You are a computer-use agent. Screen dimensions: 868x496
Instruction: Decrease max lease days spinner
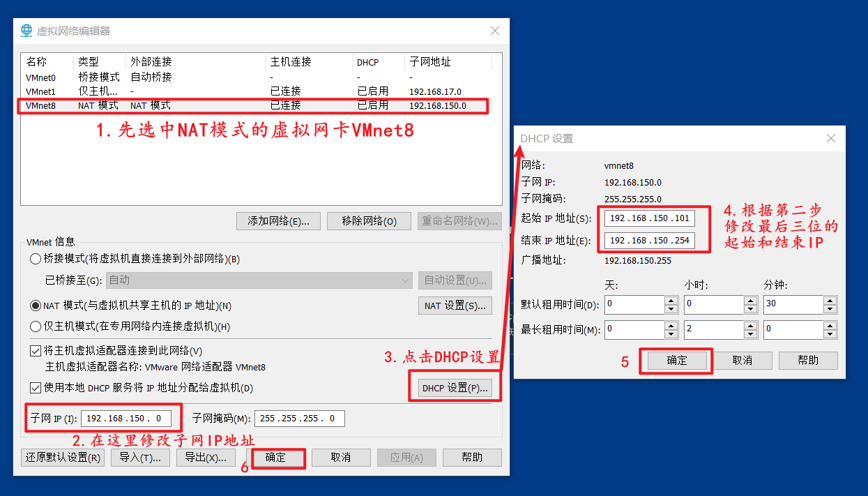pos(671,334)
